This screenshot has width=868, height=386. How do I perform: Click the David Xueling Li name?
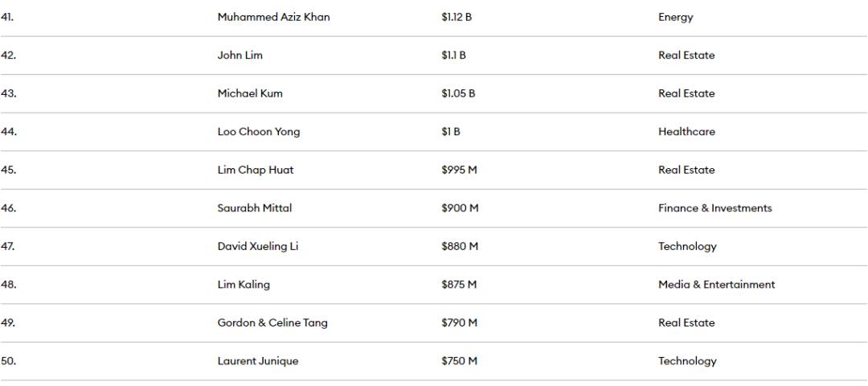pyautogui.click(x=257, y=246)
